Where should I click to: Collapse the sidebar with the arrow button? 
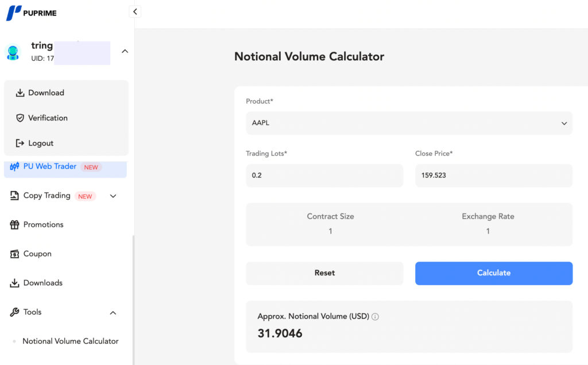[x=134, y=11]
